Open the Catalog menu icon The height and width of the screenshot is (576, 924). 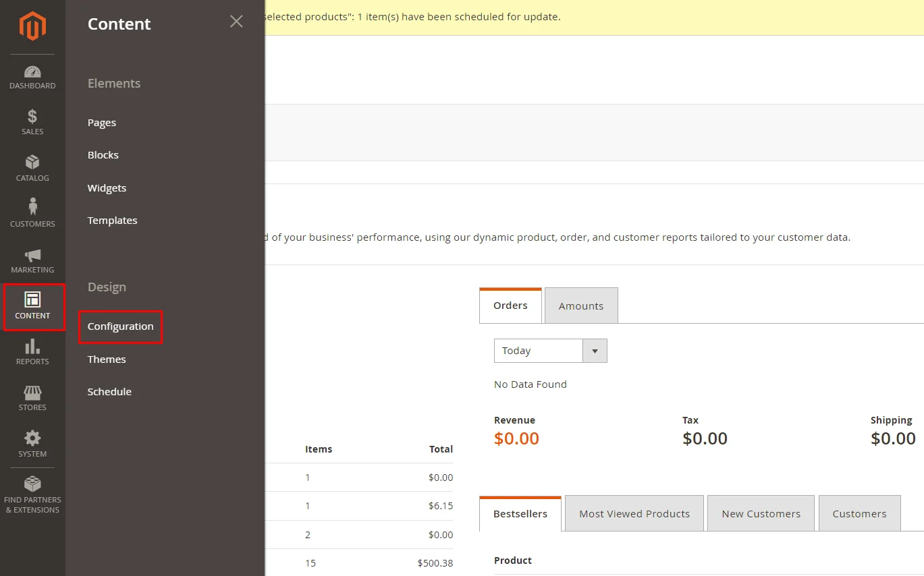click(32, 167)
